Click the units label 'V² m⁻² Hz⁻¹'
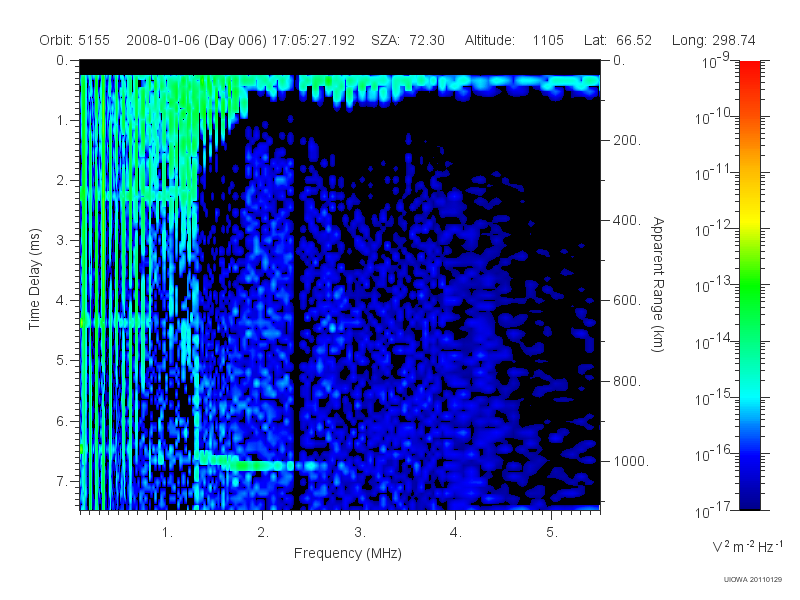 [747, 546]
